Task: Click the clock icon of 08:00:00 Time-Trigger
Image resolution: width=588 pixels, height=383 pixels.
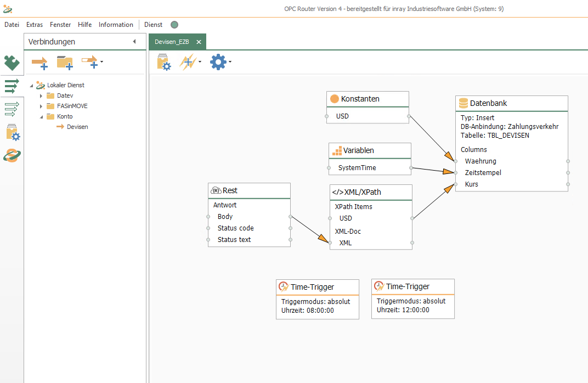Action: 284,287
